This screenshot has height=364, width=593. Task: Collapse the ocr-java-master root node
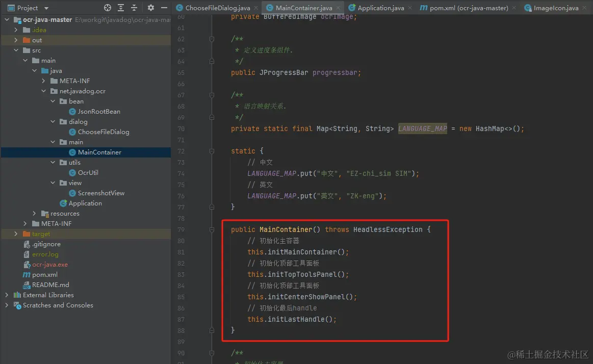7,19
